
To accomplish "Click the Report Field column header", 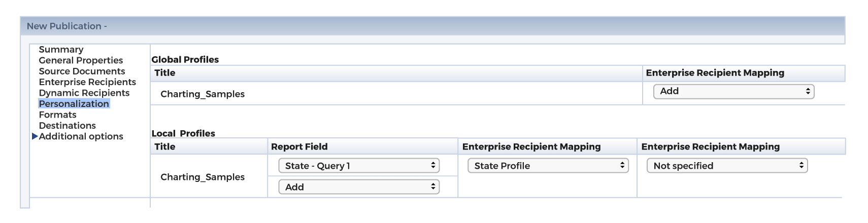I will point(299,146).
